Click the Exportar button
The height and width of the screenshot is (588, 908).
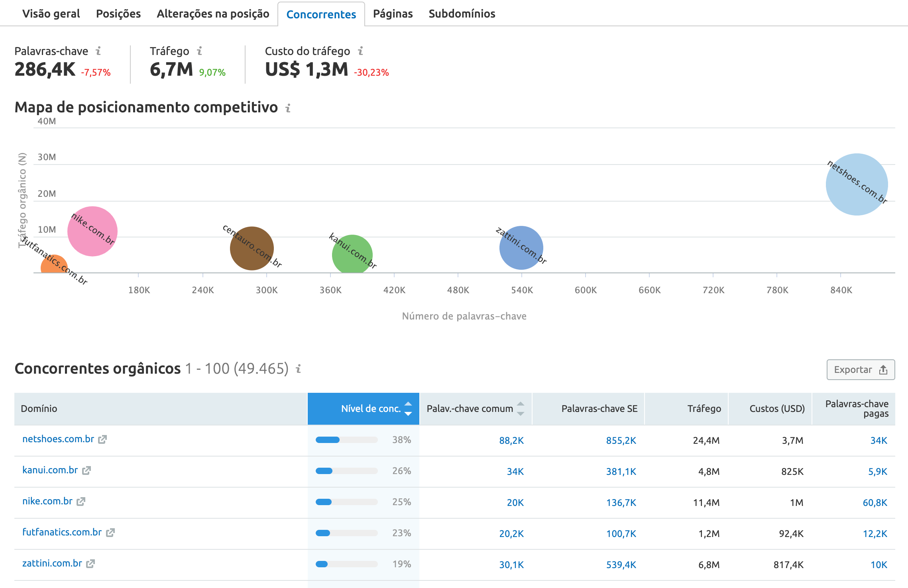(861, 370)
